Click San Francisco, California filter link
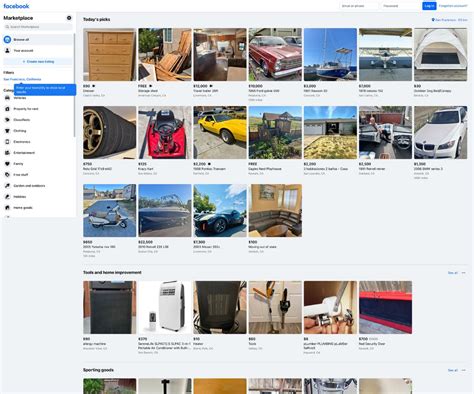Viewport: 474px width, 394px height. tap(22, 79)
